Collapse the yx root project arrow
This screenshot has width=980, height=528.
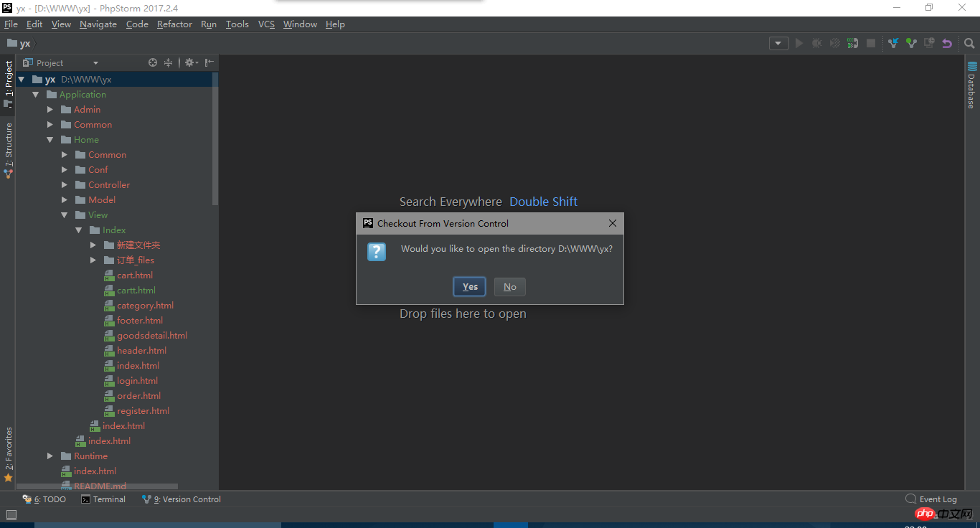pos(22,80)
